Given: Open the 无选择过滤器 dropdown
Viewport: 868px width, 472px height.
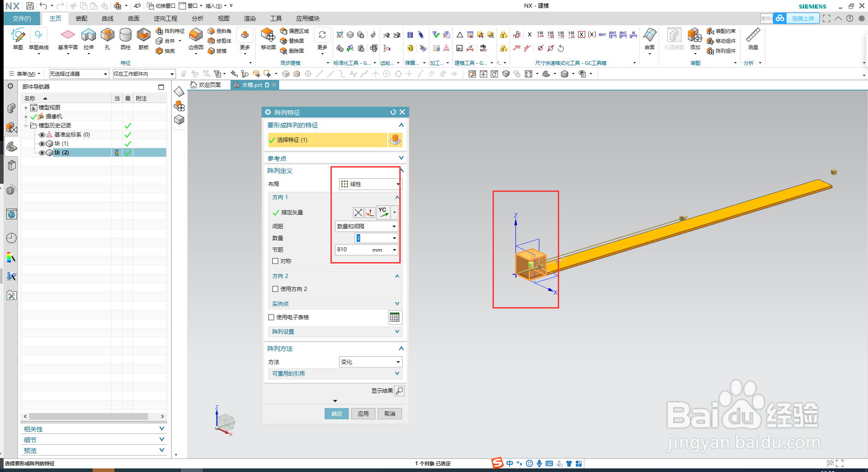Looking at the screenshot, I should tap(79, 74).
